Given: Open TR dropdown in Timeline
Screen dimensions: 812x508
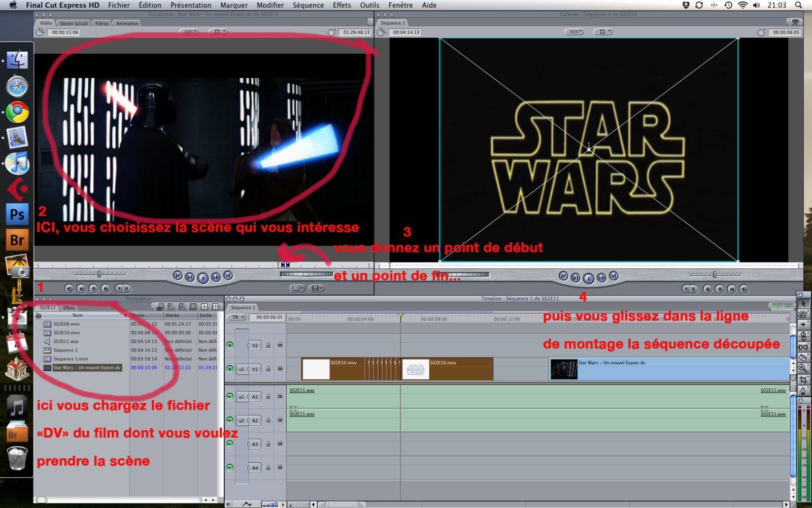Looking at the screenshot, I should 237,317.
